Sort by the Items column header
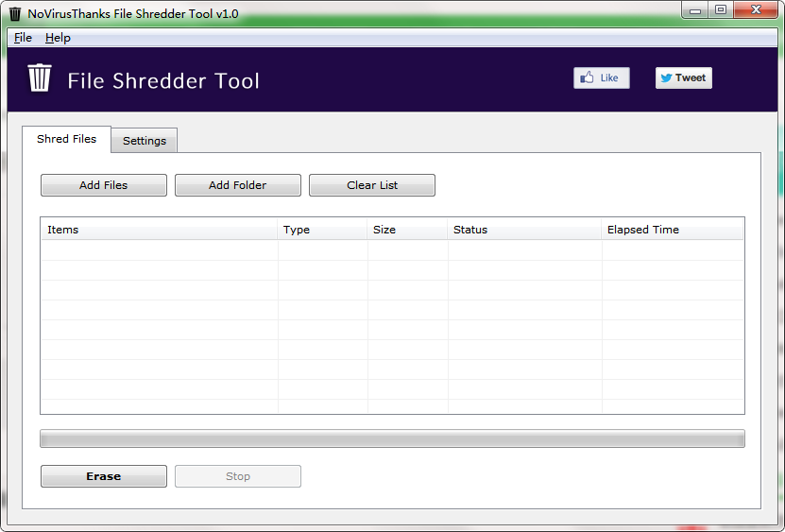 160,230
